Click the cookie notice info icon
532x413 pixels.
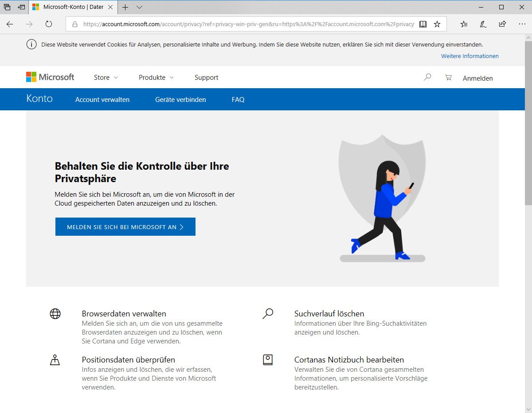tap(31, 44)
